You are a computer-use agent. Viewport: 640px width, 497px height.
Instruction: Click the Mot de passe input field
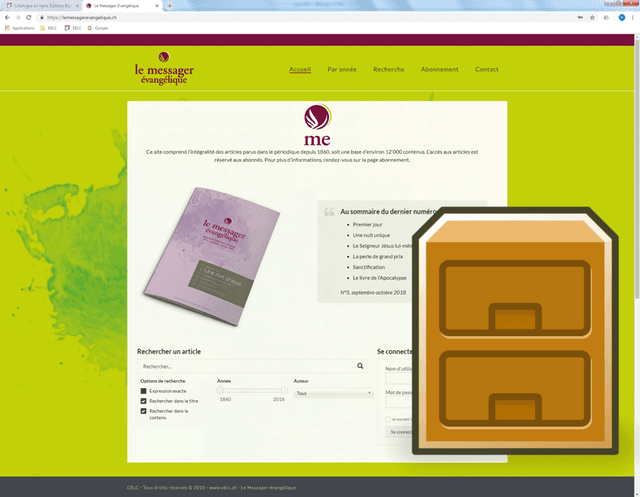399,402
